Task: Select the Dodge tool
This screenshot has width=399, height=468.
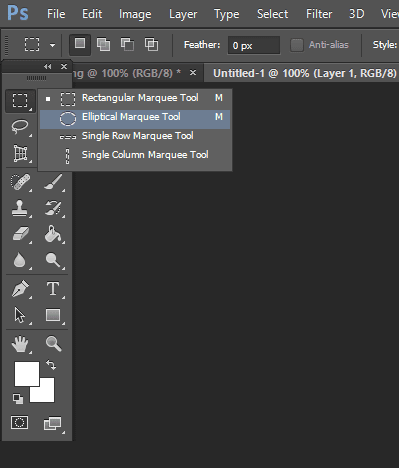Action: click(53, 260)
